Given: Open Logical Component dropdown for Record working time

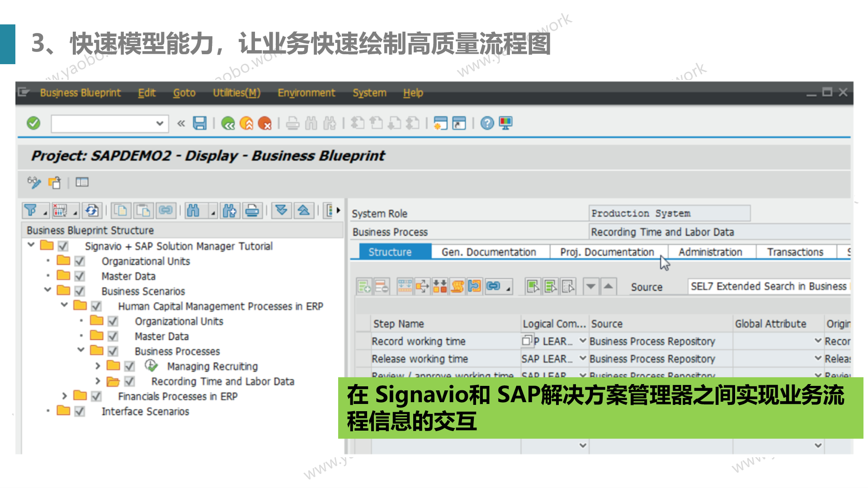Looking at the screenshot, I should pyautogui.click(x=583, y=341).
